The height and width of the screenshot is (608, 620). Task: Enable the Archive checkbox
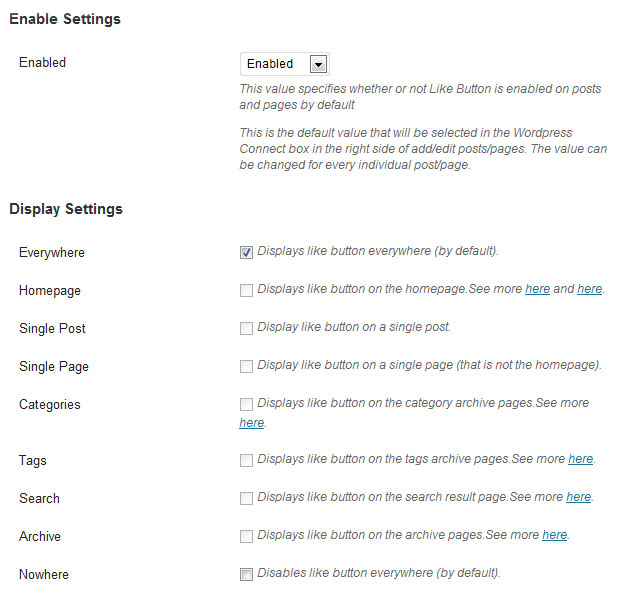[x=246, y=536]
